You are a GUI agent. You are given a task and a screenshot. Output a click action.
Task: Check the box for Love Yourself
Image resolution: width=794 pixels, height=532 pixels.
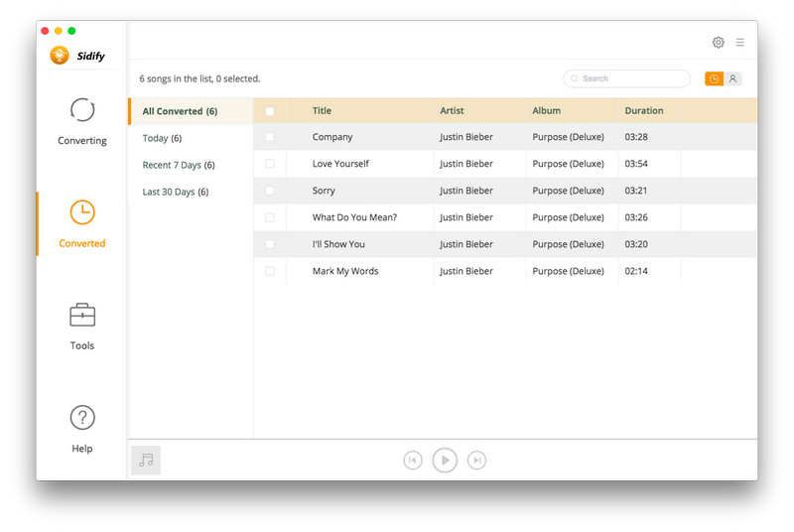coord(270,164)
